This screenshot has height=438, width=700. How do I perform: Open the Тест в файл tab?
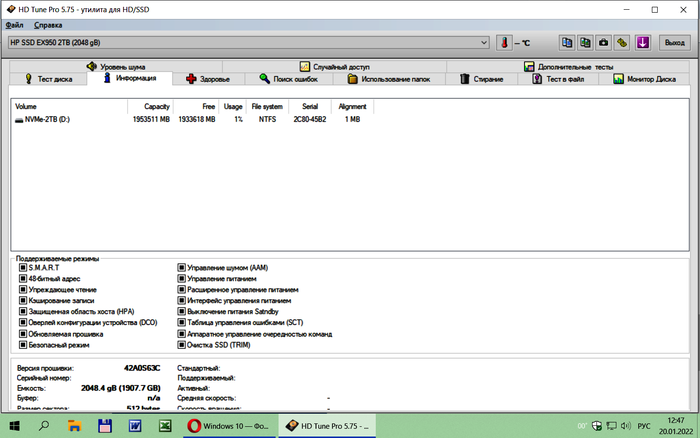558,79
